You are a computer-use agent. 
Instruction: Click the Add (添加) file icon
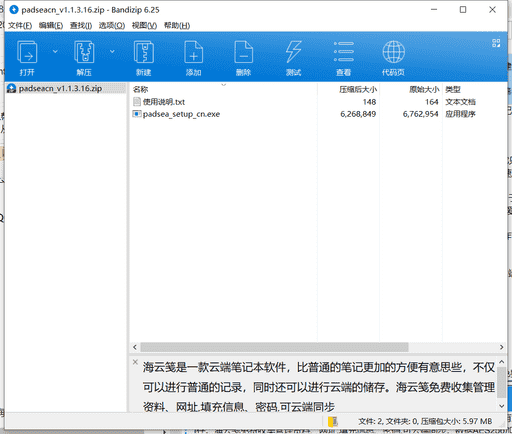tap(194, 52)
